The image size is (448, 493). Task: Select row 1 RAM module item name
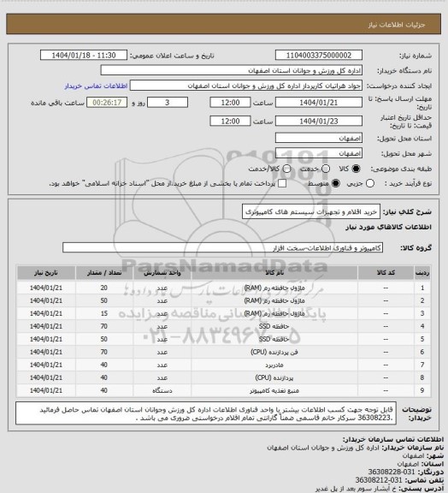[274, 288]
